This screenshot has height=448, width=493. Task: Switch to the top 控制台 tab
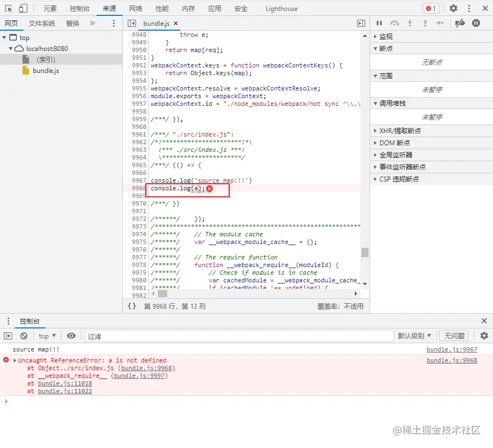[x=80, y=8]
